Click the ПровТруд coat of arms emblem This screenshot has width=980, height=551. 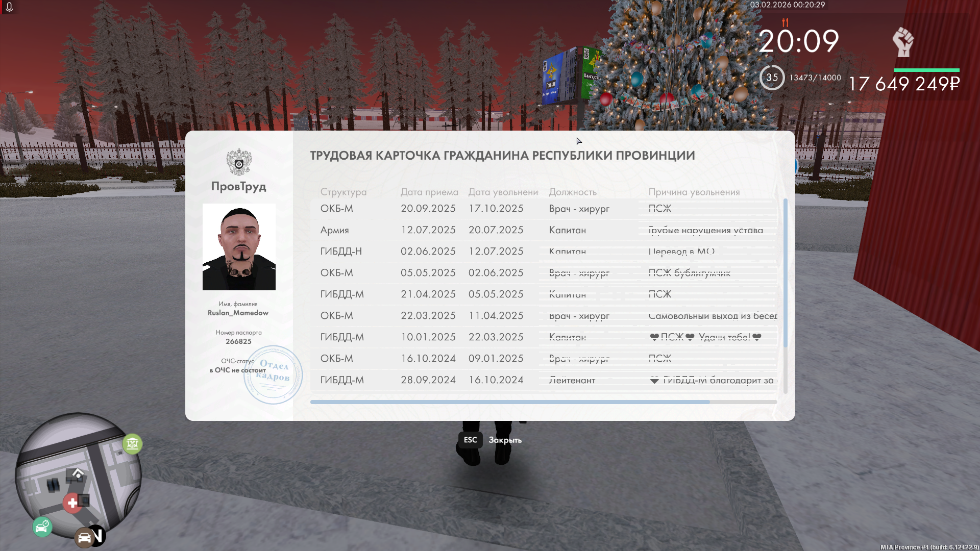tap(239, 162)
